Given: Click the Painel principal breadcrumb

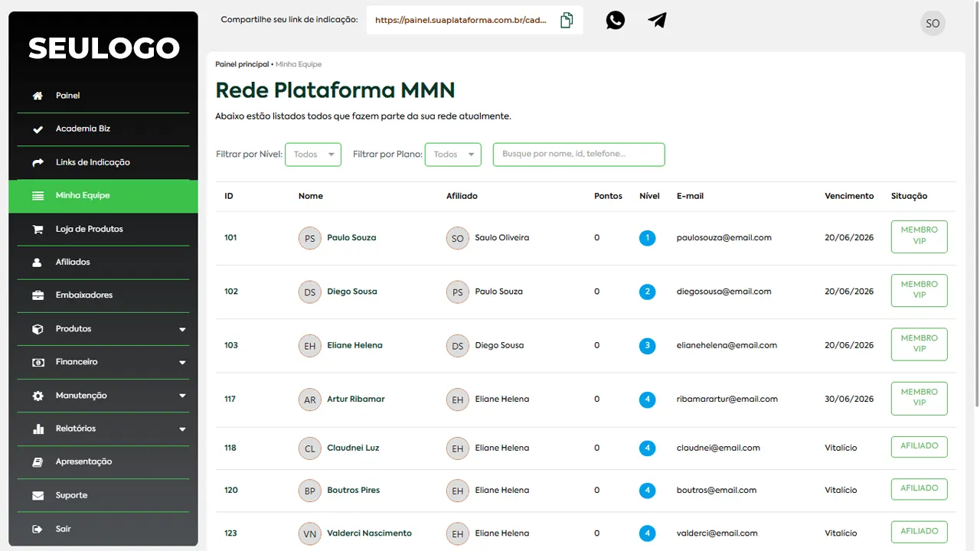Looking at the screenshot, I should tap(242, 64).
